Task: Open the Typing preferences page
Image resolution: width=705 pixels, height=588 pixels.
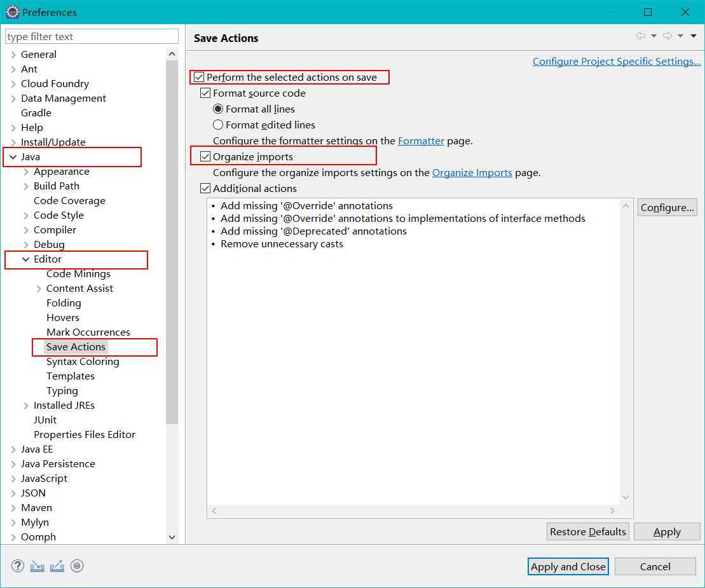Action: click(x=62, y=391)
